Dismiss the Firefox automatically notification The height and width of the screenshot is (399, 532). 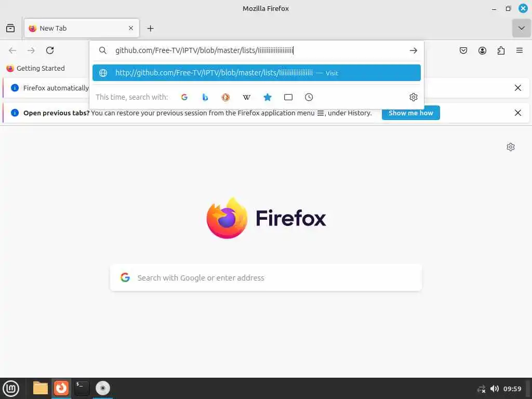tap(518, 88)
